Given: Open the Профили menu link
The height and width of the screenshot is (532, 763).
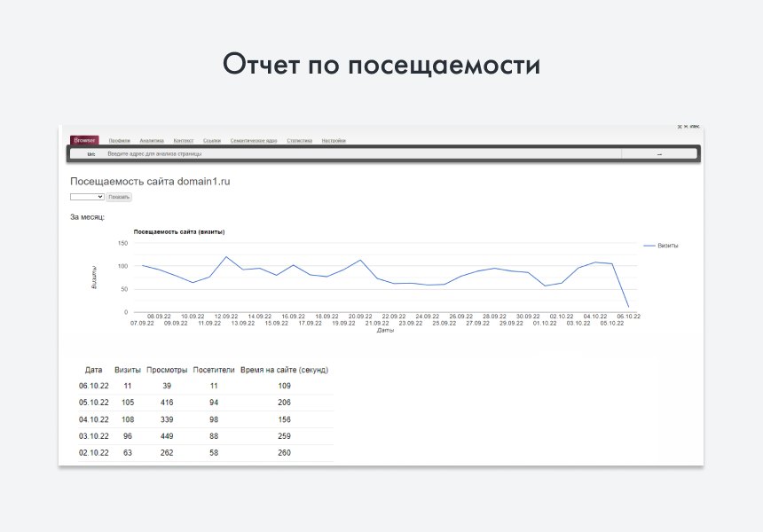Looking at the screenshot, I should pos(119,141).
